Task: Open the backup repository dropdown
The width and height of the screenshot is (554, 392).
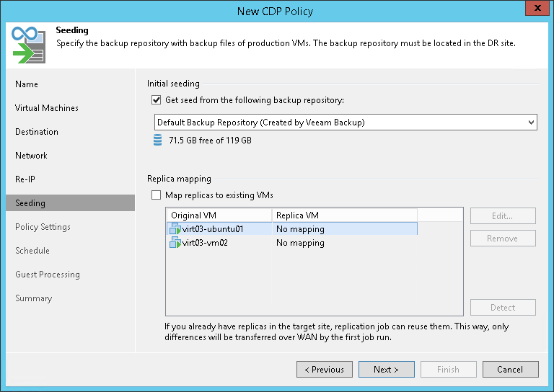Action: pyautogui.click(x=531, y=122)
